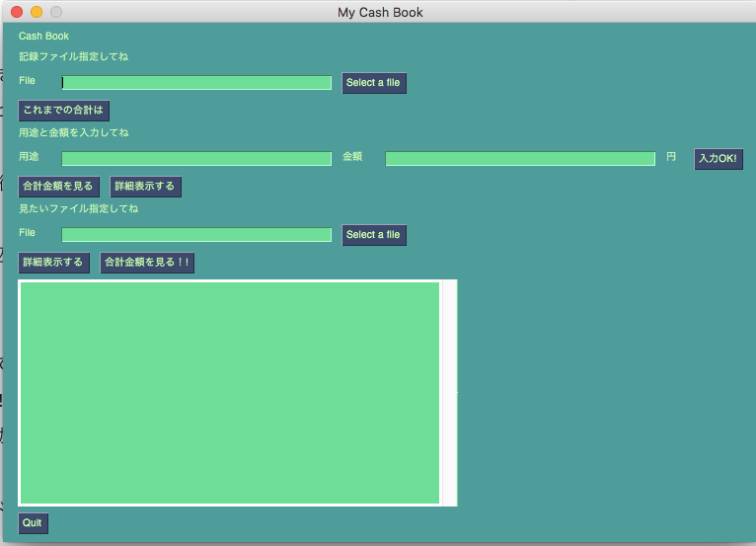Click the My Cash Book title bar
This screenshot has height=546, width=756.
[380, 12]
